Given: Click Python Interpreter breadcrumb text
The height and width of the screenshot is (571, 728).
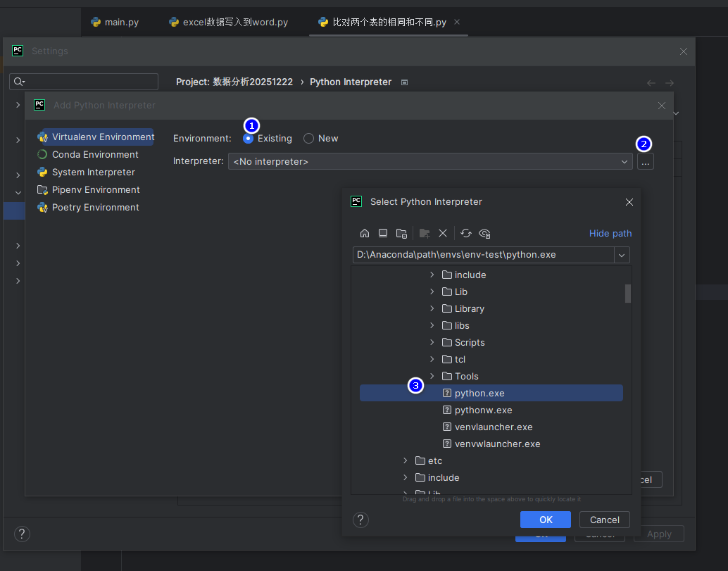Looking at the screenshot, I should 351,82.
